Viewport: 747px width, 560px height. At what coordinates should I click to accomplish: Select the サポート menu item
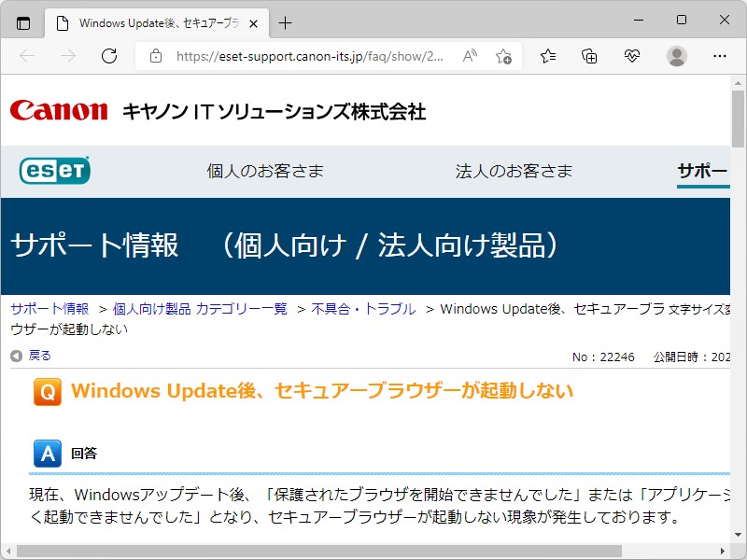[704, 171]
